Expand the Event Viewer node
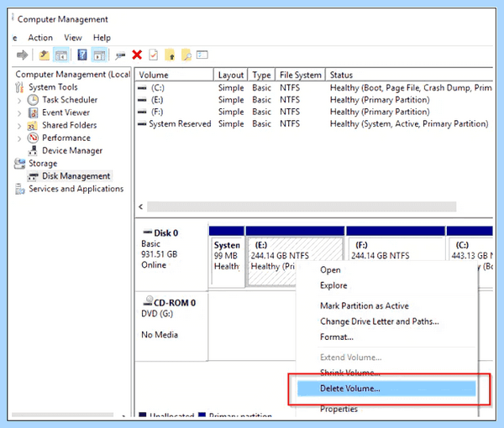This screenshot has width=504, height=428. point(19,113)
